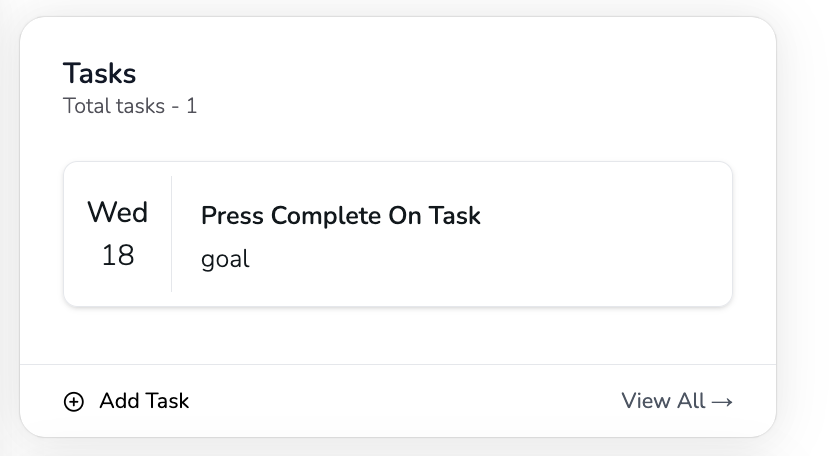Click the "View All" text

click(x=663, y=401)
